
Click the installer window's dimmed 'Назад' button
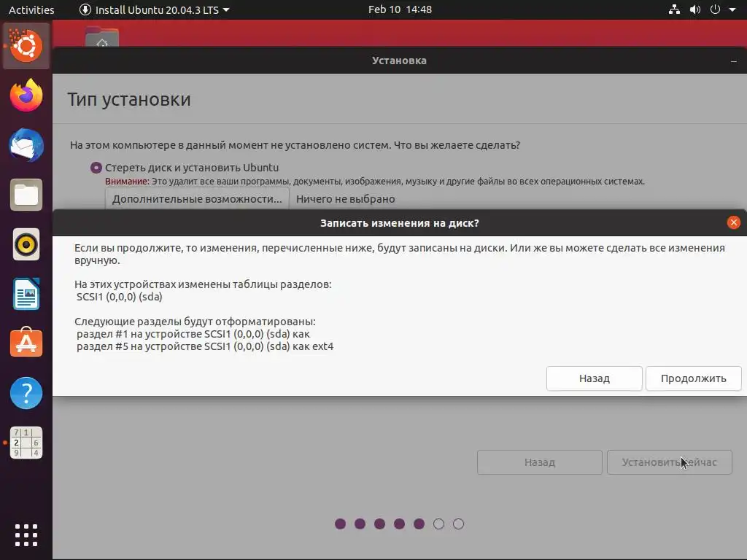(x=539, y=462)
